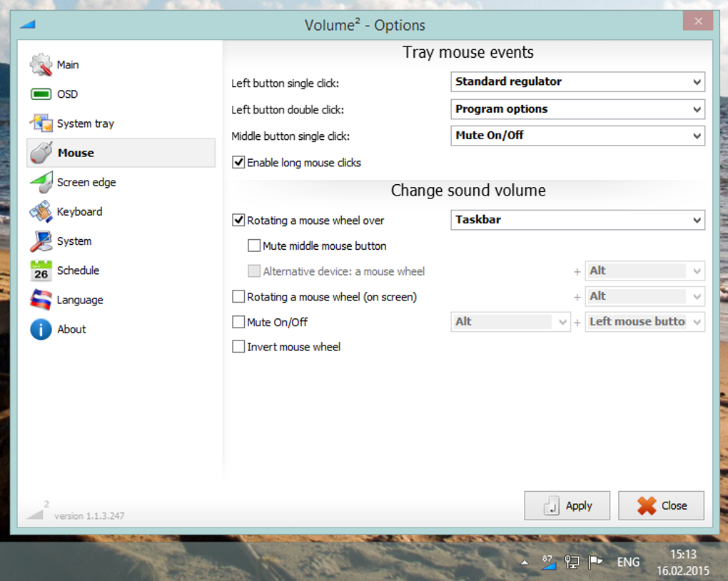Click the Tray mouse events heading
The width and height of the screenshot is (728, 581).
point(468,53)
